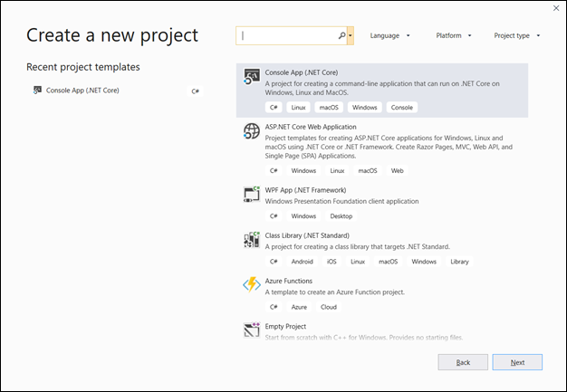
Task: Pick the ASP.NET Core Web Application title
Action: (311, 127)
